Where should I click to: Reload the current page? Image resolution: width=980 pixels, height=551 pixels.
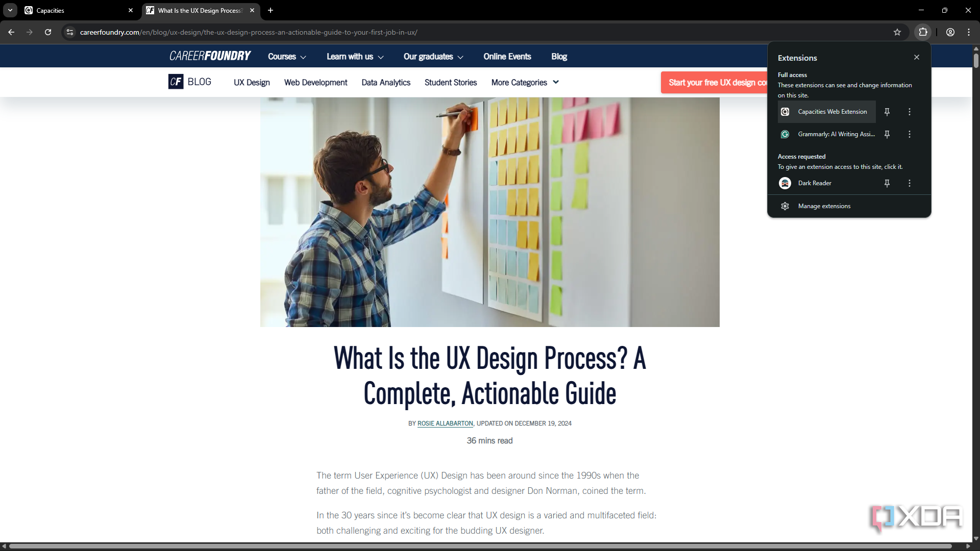[48, 32]
